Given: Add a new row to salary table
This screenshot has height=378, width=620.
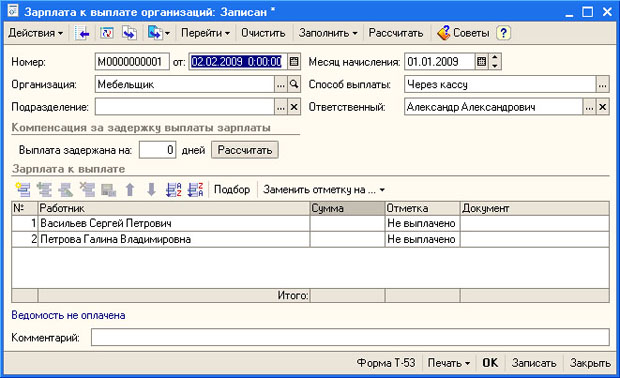Looking at the screenshot, I should (23, 190).
